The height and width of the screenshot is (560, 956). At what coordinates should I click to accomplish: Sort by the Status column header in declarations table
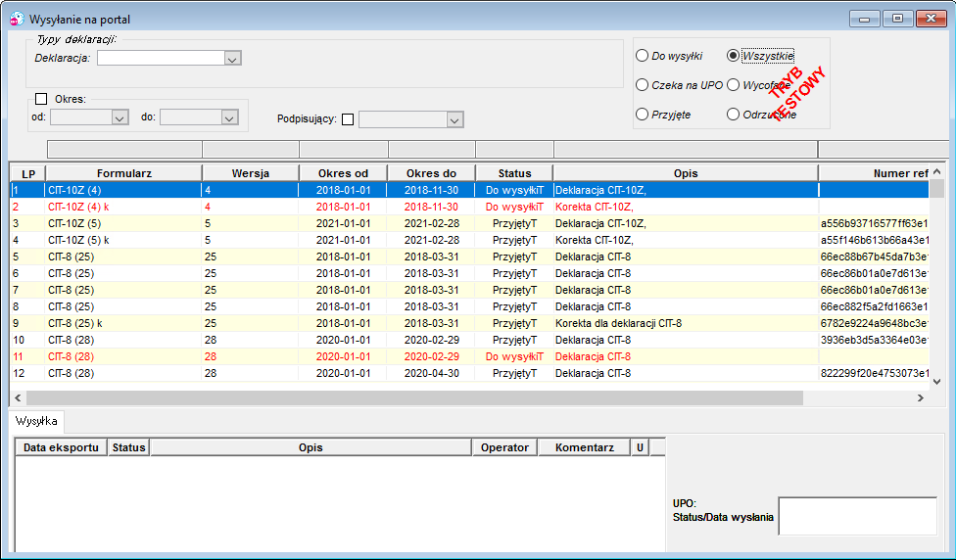(514, 173)
